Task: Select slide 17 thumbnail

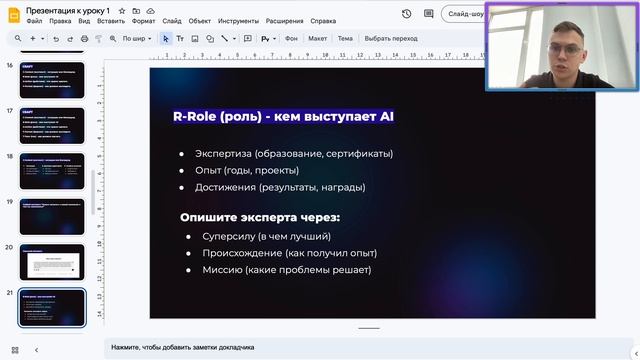Action: [52, 126]
